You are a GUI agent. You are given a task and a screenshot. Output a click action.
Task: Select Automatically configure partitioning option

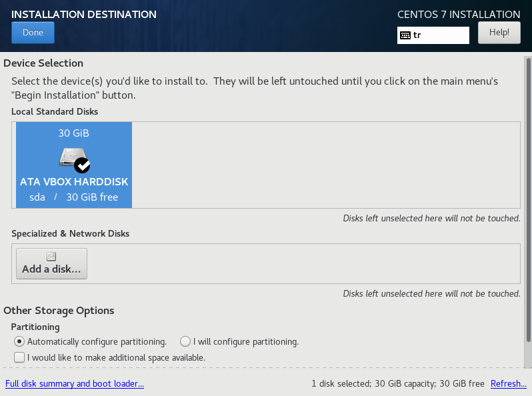pos(19,341)
